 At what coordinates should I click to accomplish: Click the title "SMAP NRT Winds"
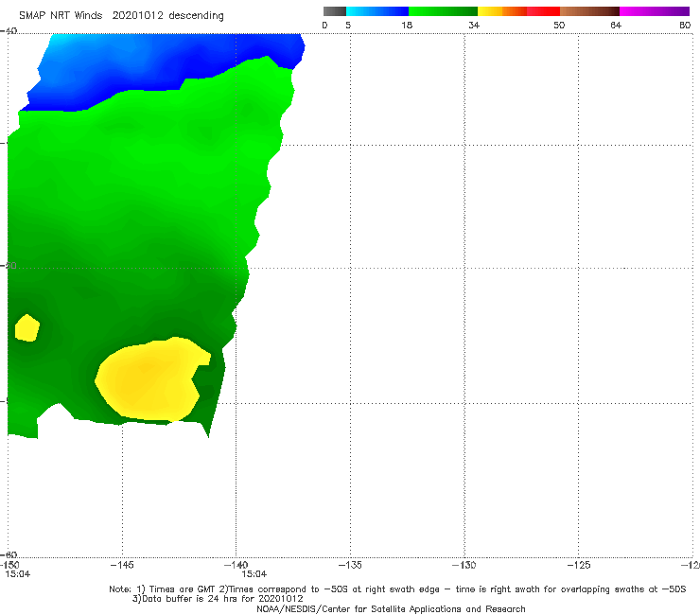(61, 15)
